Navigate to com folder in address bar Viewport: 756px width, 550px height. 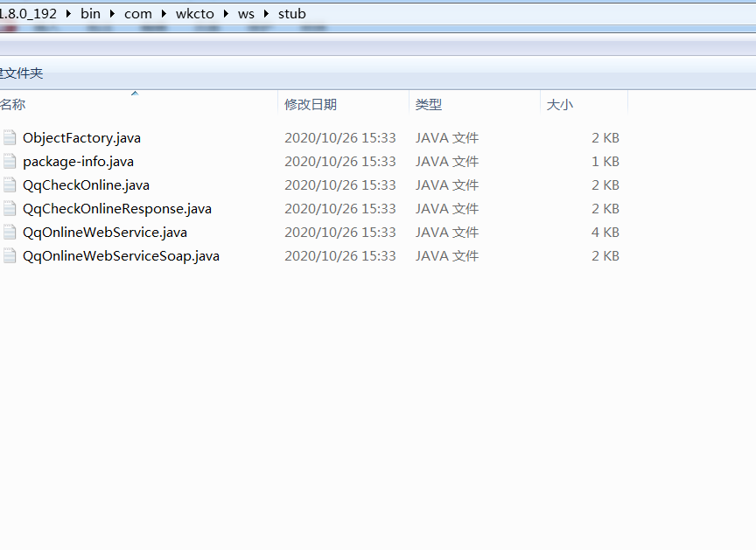click(138, 14)
